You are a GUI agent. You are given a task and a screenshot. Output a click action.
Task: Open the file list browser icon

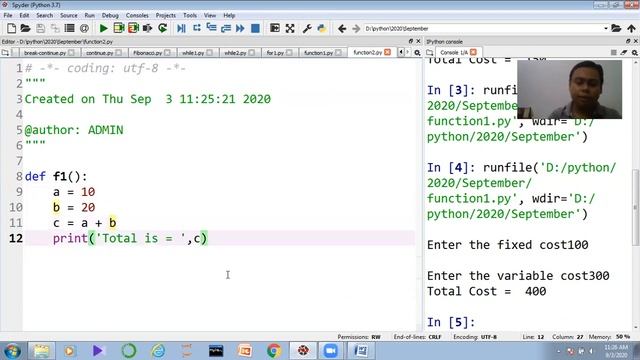tap(69, 28)
